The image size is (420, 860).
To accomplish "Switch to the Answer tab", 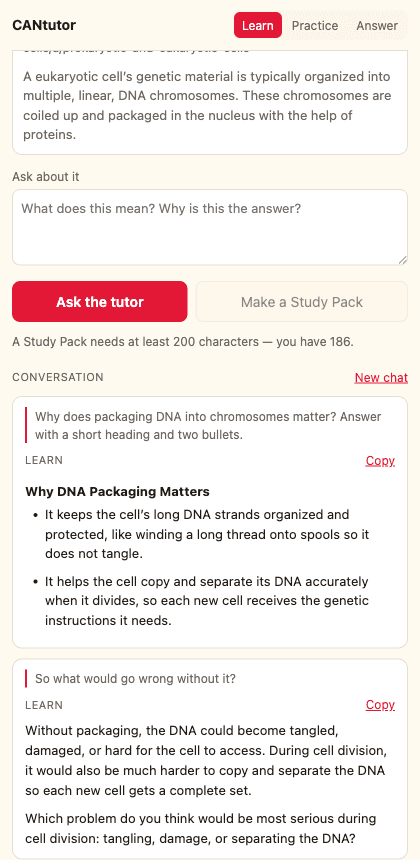I will pos(377,26).
